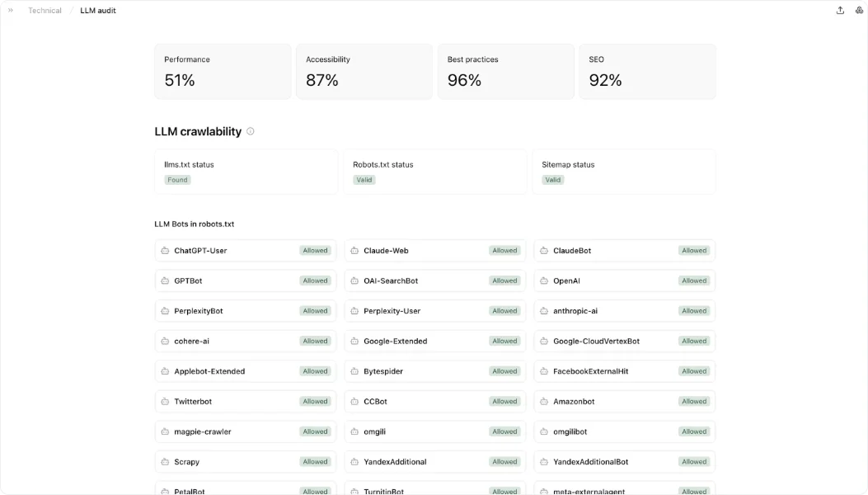This screenshot has width=868, height=495.
Task: Click the bot icon beside Bytespider
Action: (354, 371)
